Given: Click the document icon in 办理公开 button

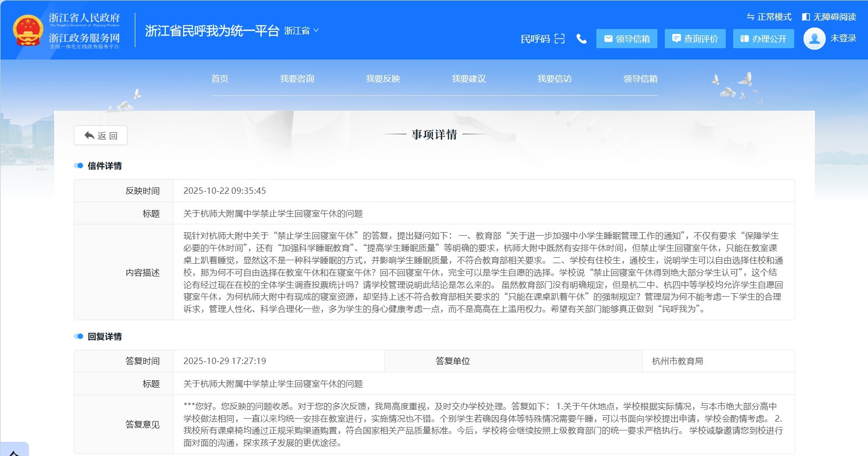Looking at the screenshot, I should tap(744, 38).
